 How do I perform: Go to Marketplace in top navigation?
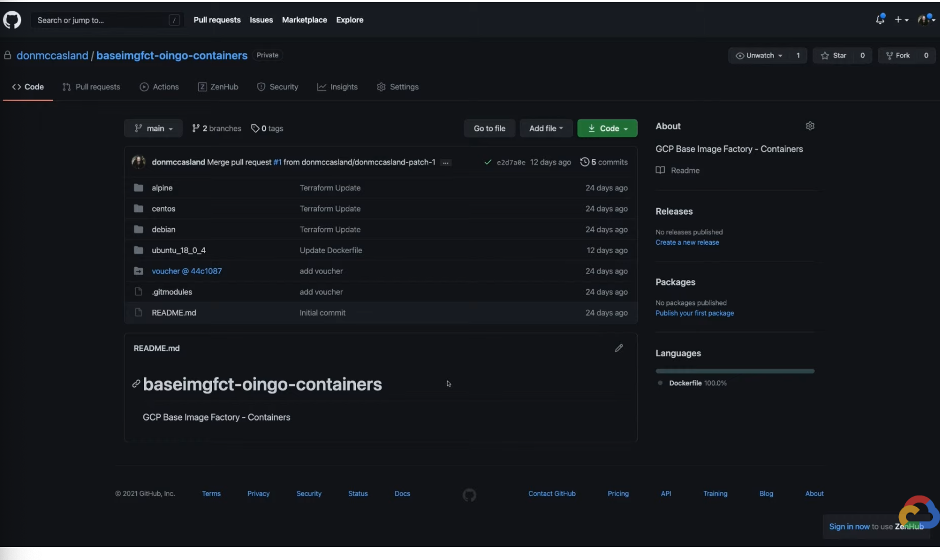pyautogui.click(x=304, y=20)
